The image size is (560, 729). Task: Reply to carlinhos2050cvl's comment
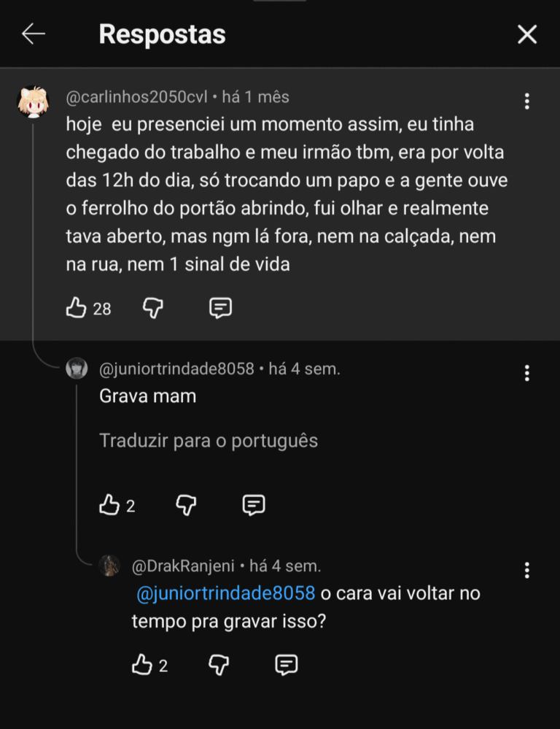pos(220,309)
